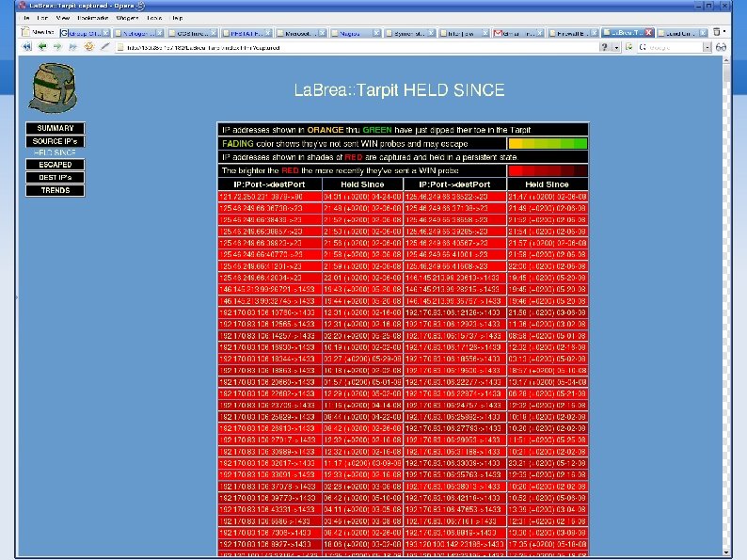Open the View menu
The height and width of the screenshot is (560, 747).
63,18
